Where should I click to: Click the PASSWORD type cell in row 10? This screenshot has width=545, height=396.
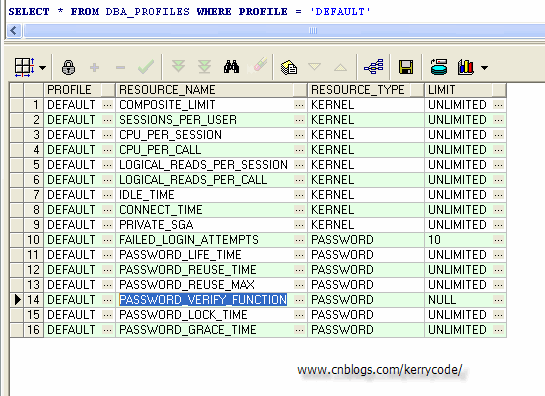click(x=366, y=240)
